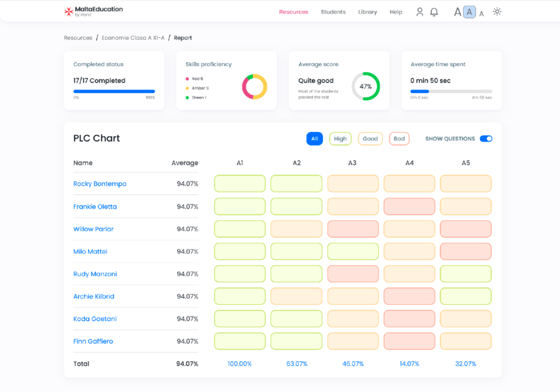Open the notifications bell
Screen dimensions: 560x392
434,12
